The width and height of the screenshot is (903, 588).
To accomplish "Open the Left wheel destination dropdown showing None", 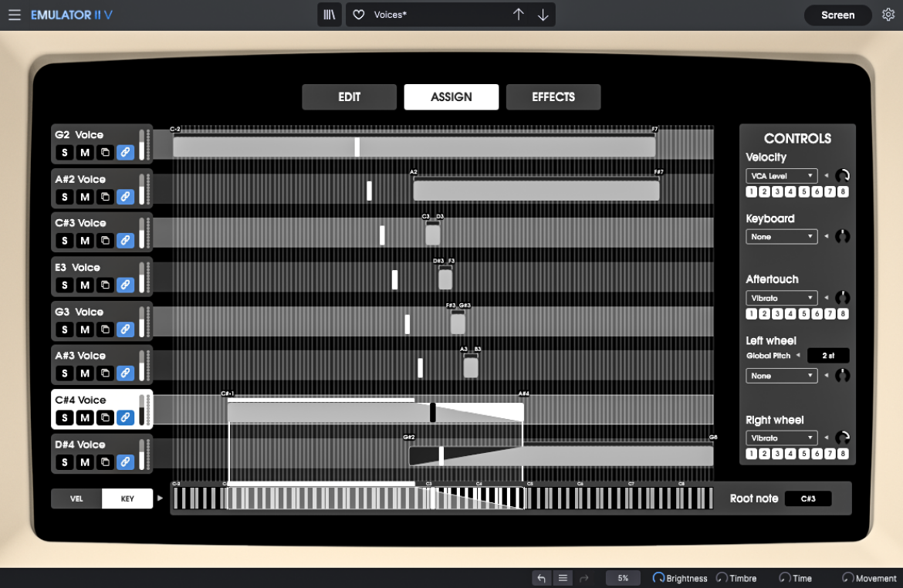I will click(782, 376).
